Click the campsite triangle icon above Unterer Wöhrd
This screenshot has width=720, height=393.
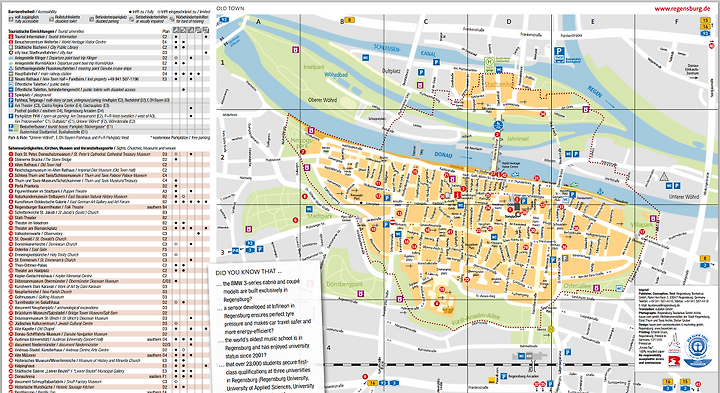click(x=664, y=176)
